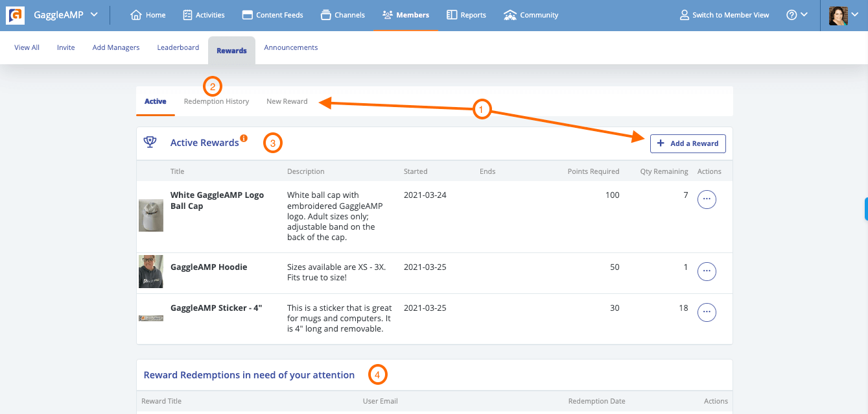Open actions menu for GaggleAMP Hoodie
This screenshot has width=868, height=414.
[x=707, y=271]
